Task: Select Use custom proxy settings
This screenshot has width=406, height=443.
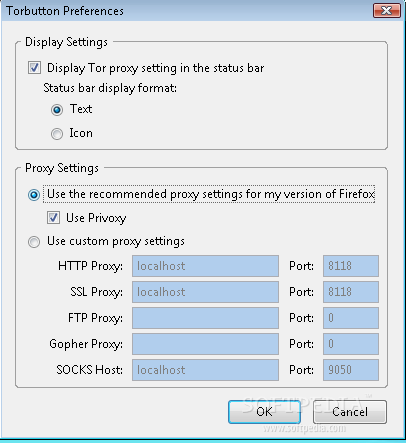Action: tap(34, 242)
